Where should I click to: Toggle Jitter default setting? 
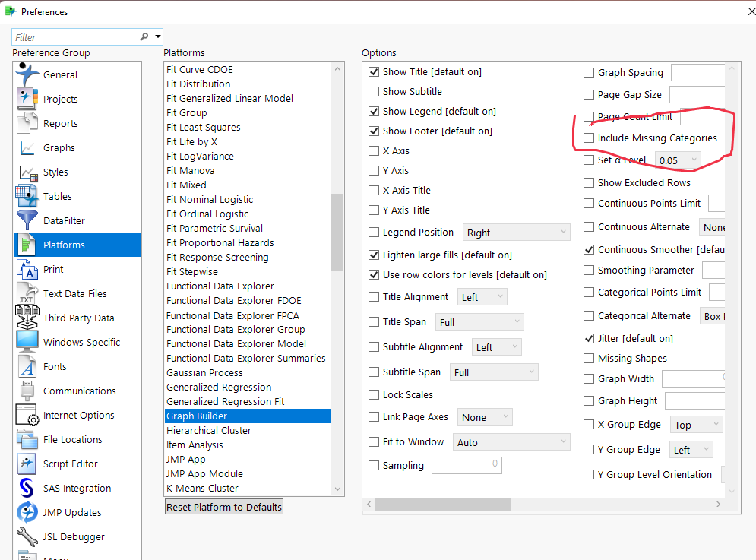tap(590, 337)
